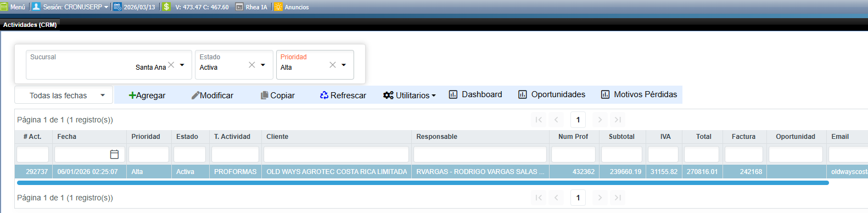Image resolution: width=868 pixels, height=213 pixels.
Task: Open Rhea IA assistant icon
Action: tap(239, 7)
